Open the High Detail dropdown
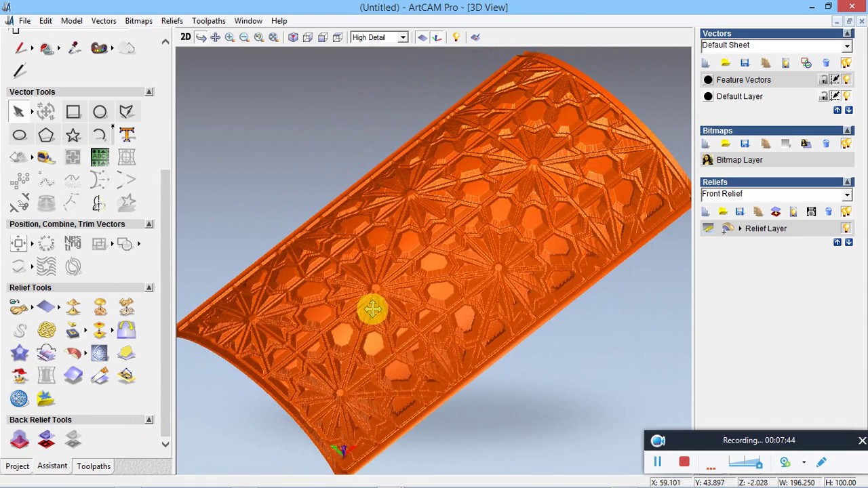 click(x=403, y=38)
